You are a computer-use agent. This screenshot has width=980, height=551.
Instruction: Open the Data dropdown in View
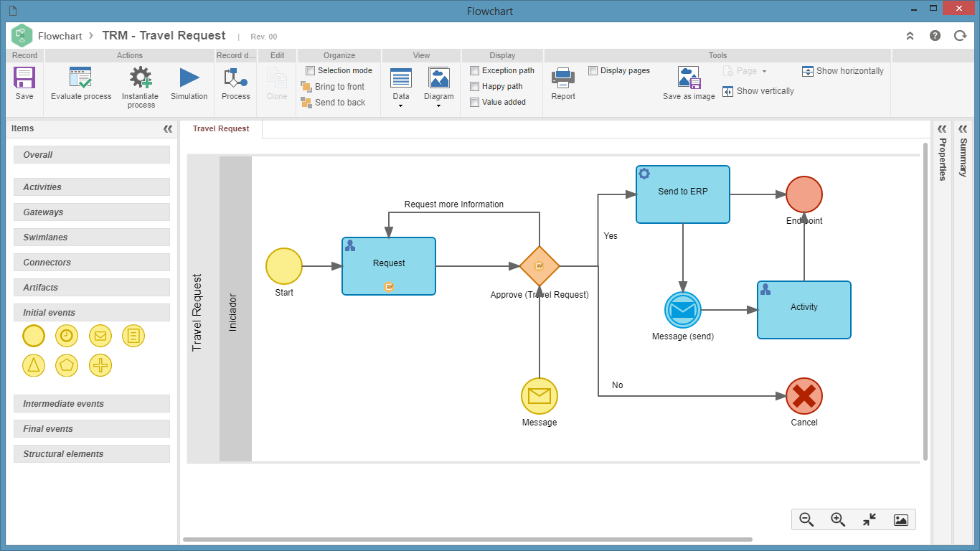(x=401, y=88)
